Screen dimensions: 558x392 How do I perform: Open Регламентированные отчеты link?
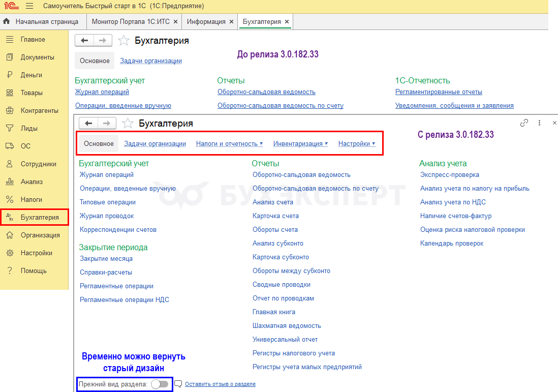point(439,92)
